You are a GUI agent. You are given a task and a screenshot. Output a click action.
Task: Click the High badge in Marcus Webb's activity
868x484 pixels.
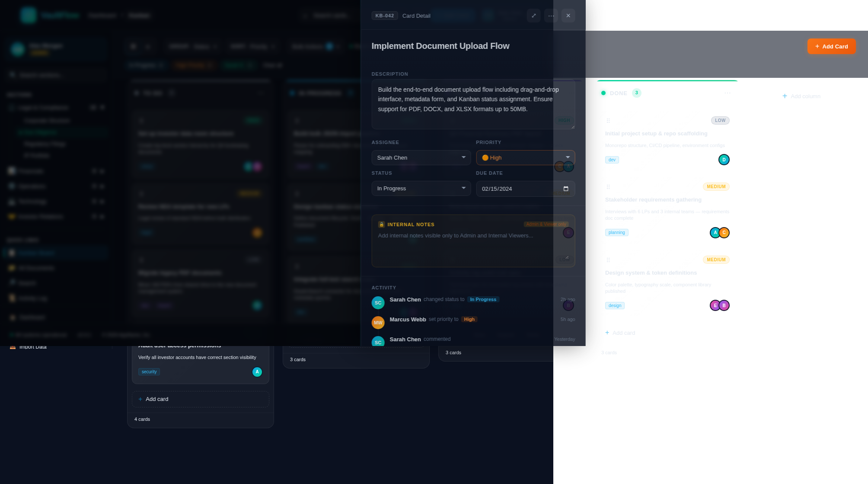469,319
